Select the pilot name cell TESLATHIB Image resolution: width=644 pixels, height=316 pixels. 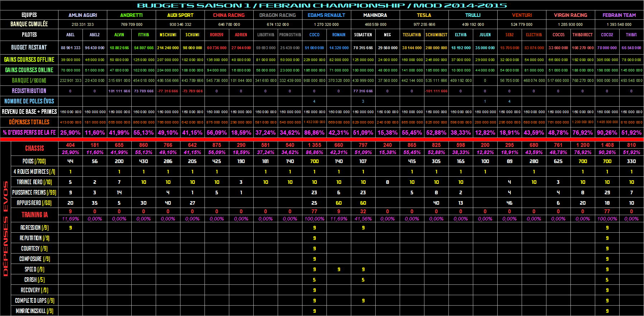(412, 35)
